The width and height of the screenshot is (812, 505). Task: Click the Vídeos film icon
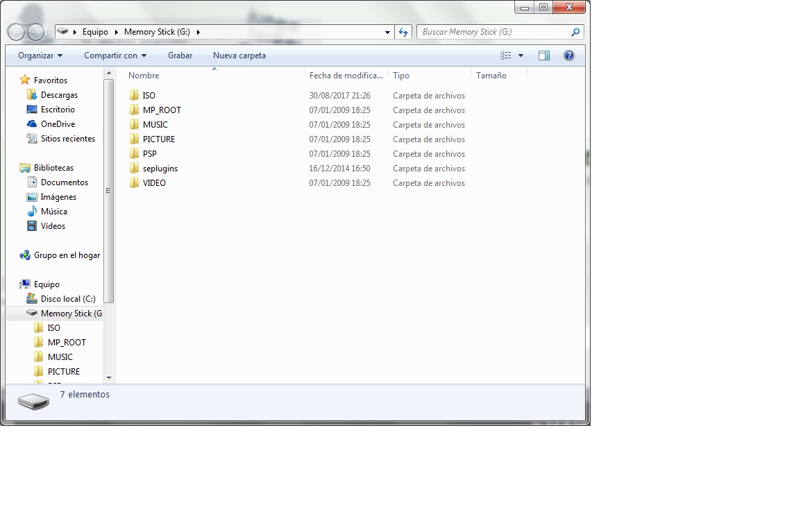click(32, 225)
